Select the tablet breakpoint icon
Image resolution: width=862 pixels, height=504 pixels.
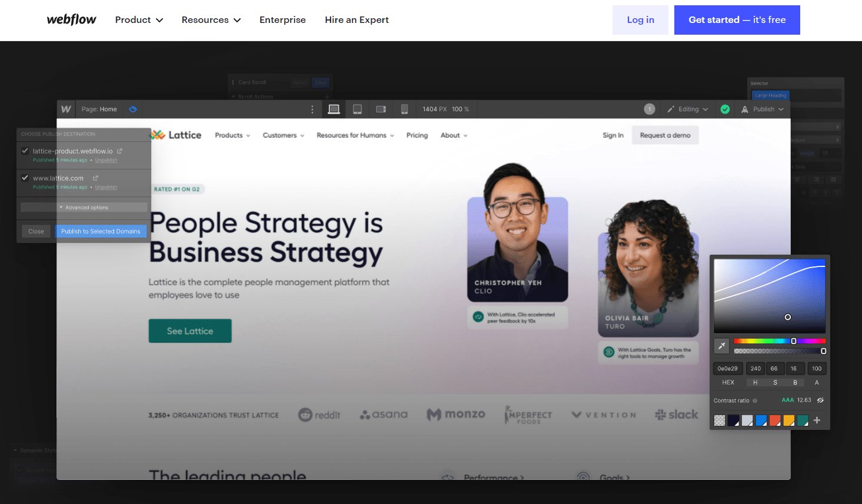point(357,109)
